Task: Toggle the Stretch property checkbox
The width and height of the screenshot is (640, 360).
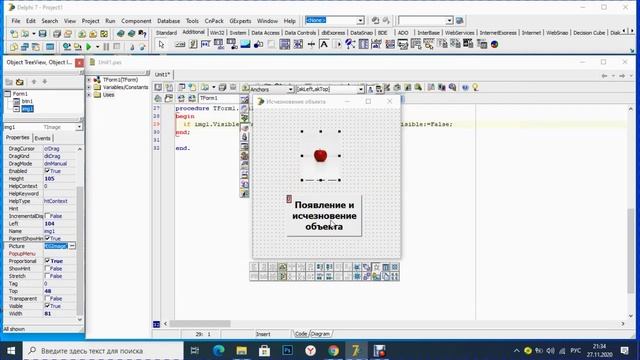Action: 47,276
